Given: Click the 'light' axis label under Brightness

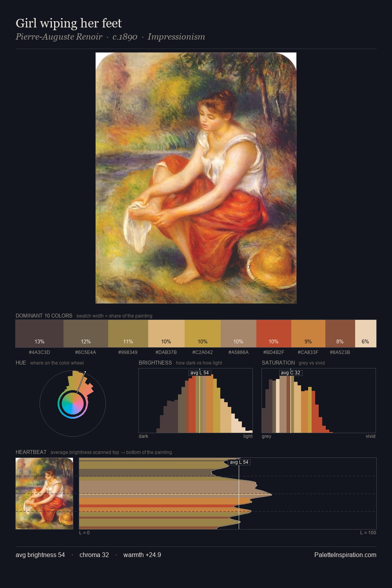Looking at the screenshot, I should (248, 436).
